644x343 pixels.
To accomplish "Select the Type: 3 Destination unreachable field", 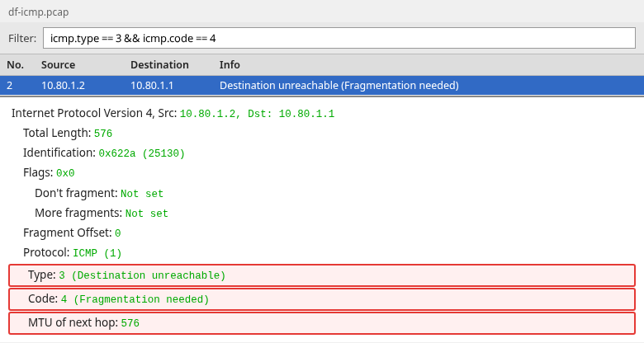I will [322, 275].
